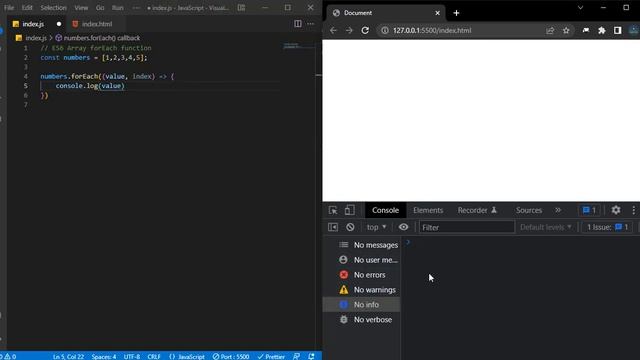The height and width of the screenshot is (360, 640).
Task: Switch to the Sources tab
Action: (529, 210)
